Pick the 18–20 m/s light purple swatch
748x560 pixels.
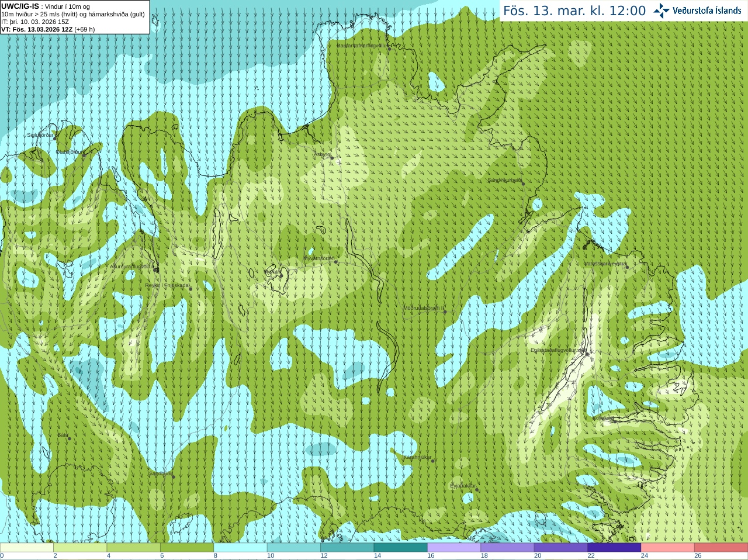point(507,548)
